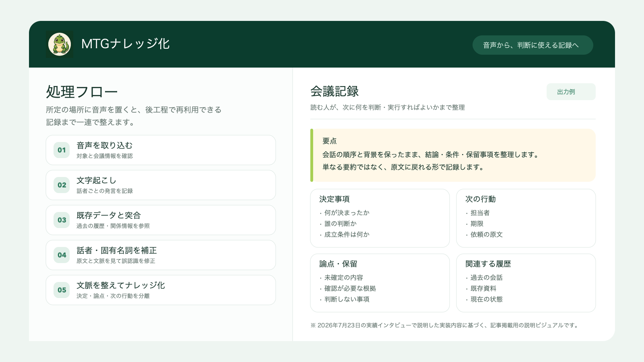Click the 文脈を整えてナレッジ化 step title
Screen dimensions: 644x362
tap(121, 285)
